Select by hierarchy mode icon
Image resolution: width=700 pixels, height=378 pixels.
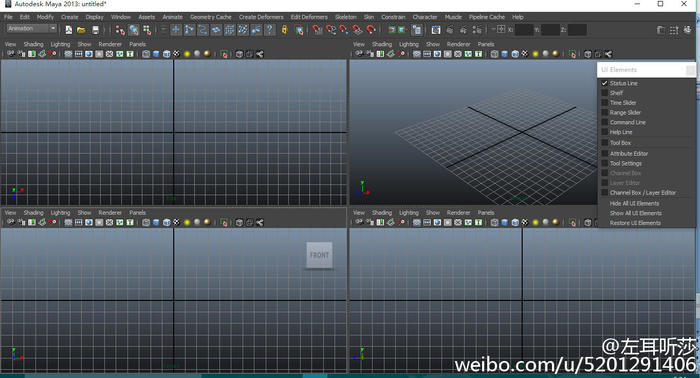click(120, 30)
